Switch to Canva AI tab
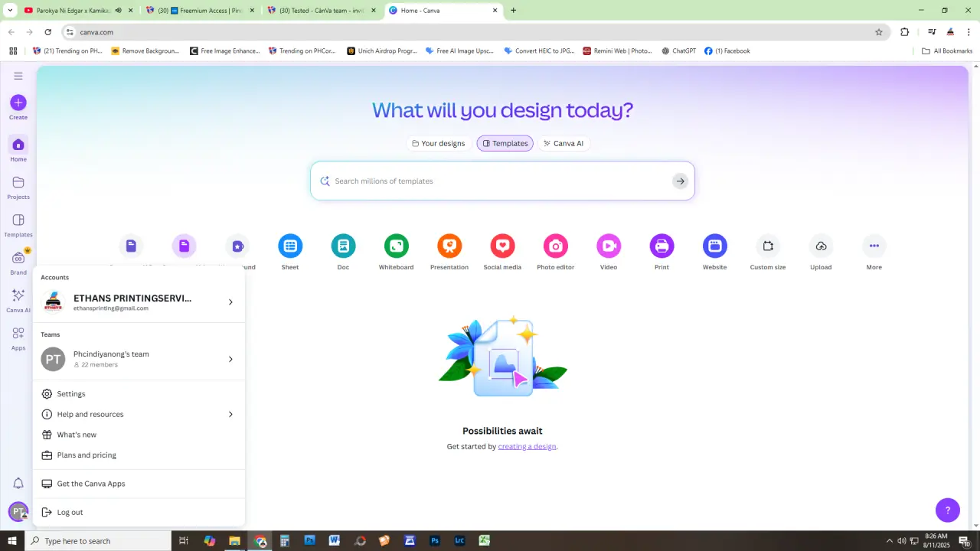Viewport: 980px width, 551px height. [563, 143]
